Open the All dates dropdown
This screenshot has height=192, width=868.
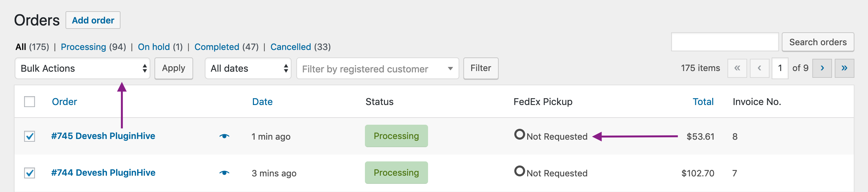pos(248,68)
